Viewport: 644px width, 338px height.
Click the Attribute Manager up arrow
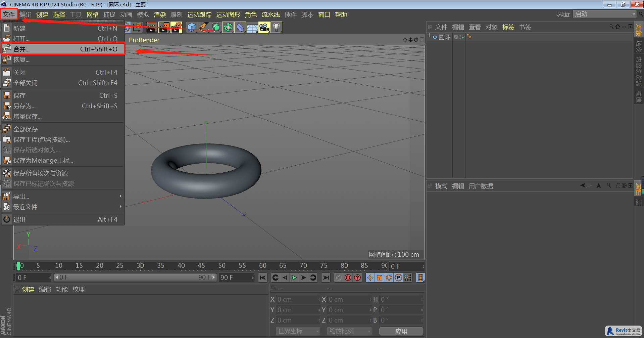[599, 185]
